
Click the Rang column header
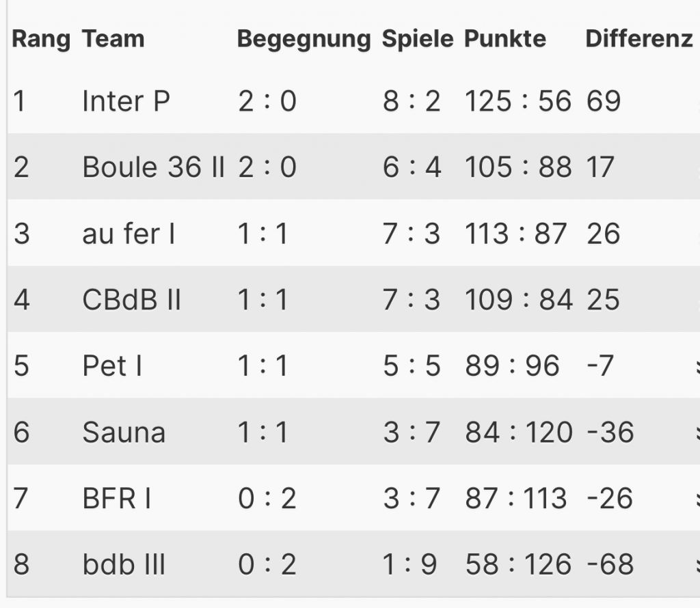coord(41,39)
